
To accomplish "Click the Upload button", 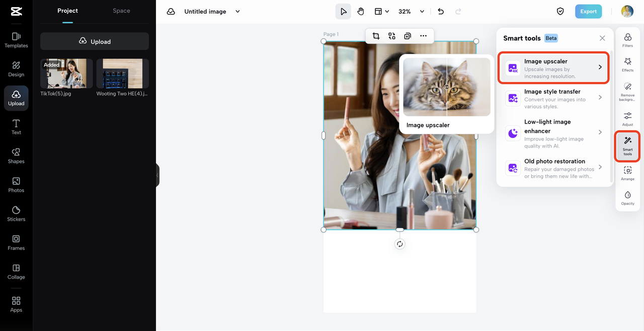I will (x=95, y=41).
